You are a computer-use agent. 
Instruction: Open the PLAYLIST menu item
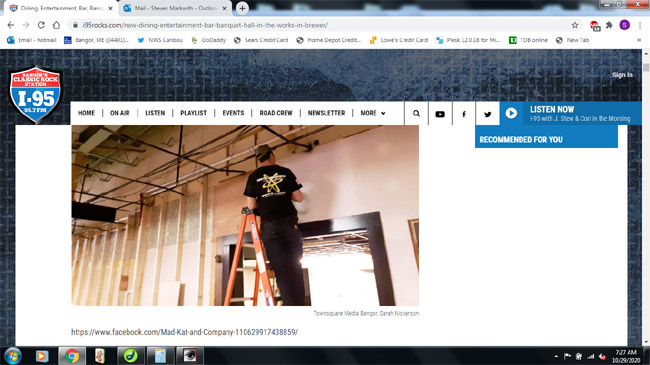[x=193, y=113]
